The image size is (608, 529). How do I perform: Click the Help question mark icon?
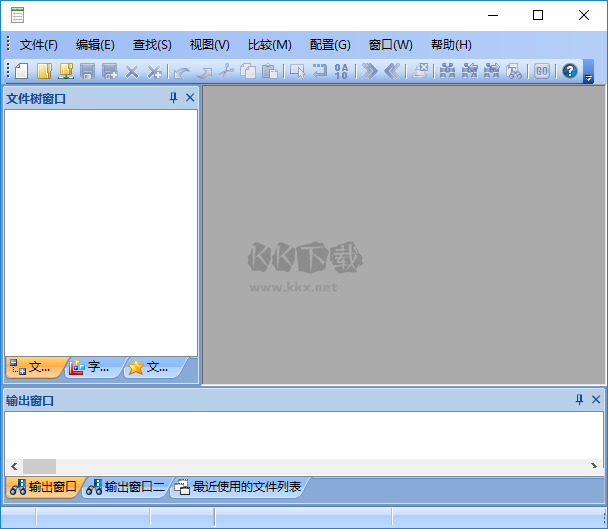coord(570,71)
